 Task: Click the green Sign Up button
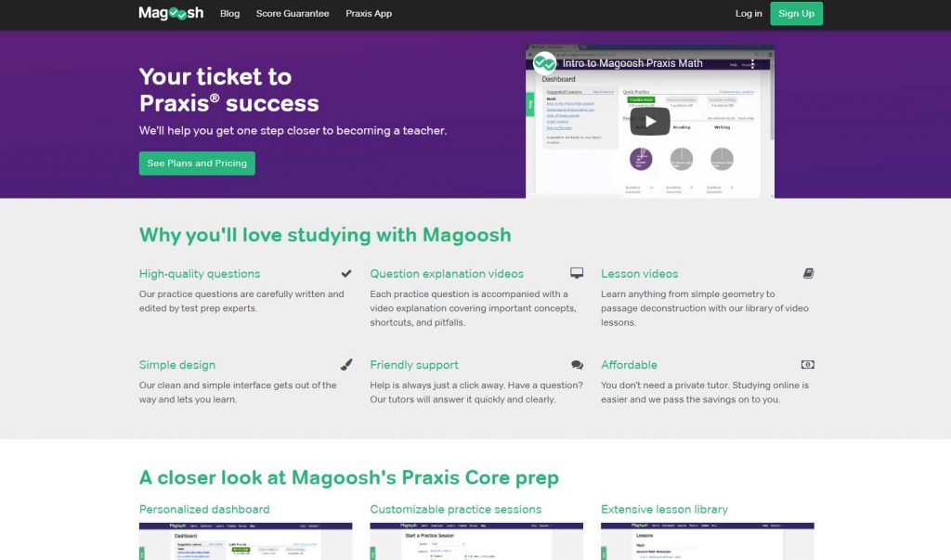796,13
